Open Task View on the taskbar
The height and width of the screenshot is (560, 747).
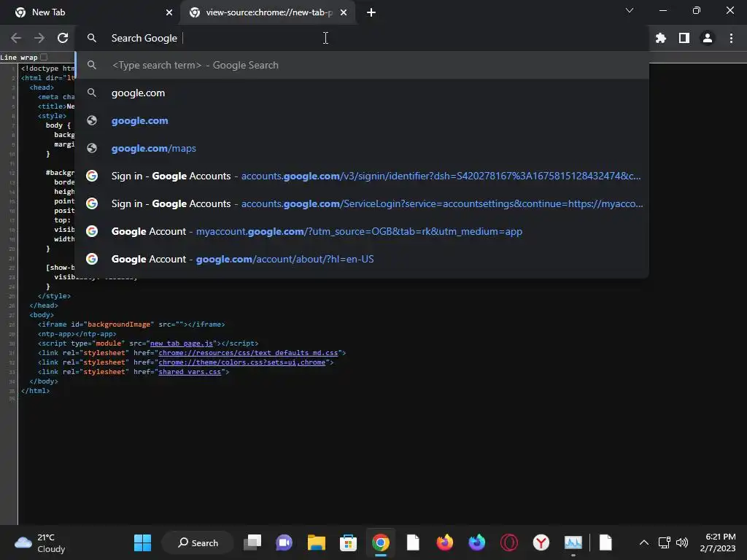252,542
